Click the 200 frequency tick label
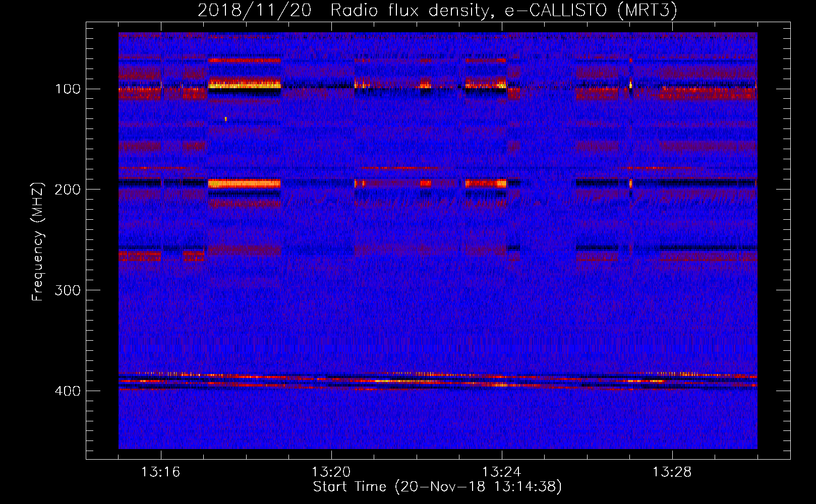816x504 pixels. click(x=68, y=190)
